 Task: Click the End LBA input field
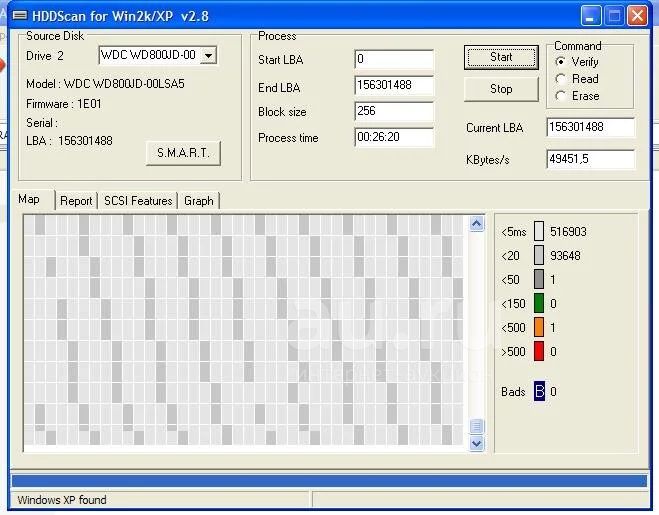(394, 85)
